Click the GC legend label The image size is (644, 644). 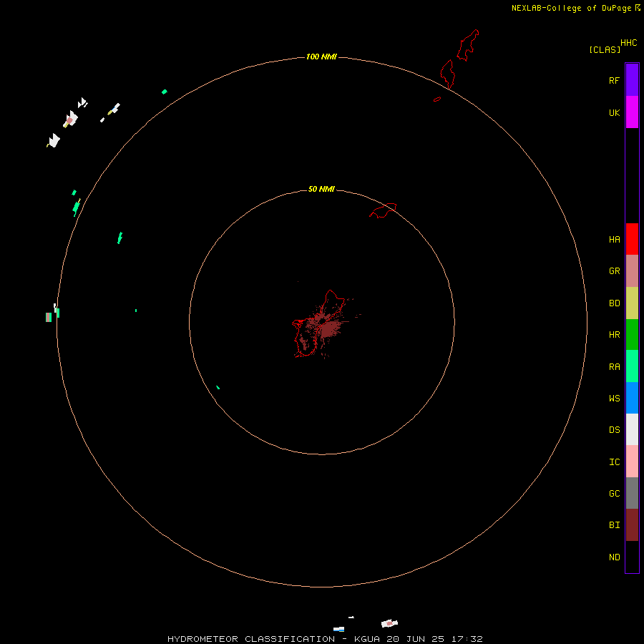click(x=614, y=494)
